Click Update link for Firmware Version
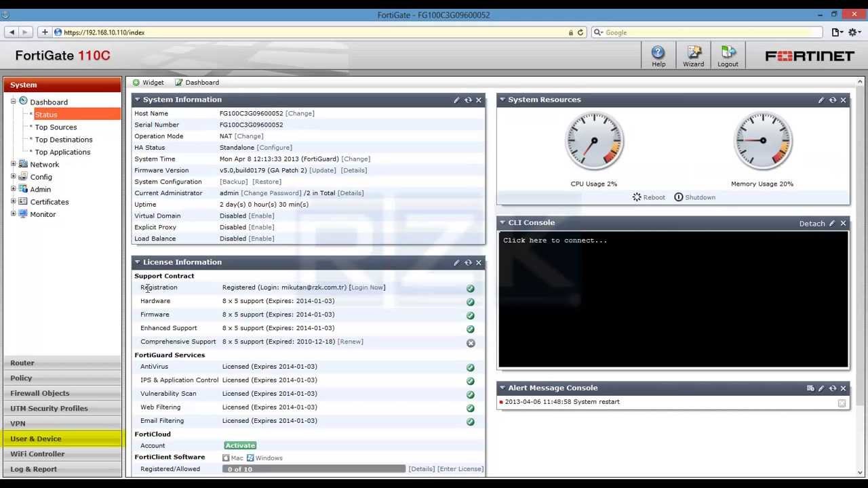The image size is (868, 488). 323,171
